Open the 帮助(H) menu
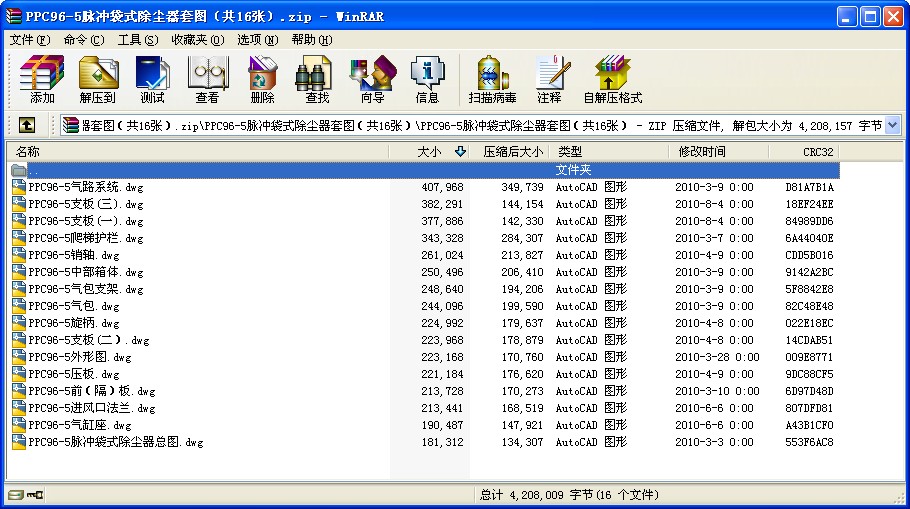This screenshot has height=509, width=910. click(312, 39)
